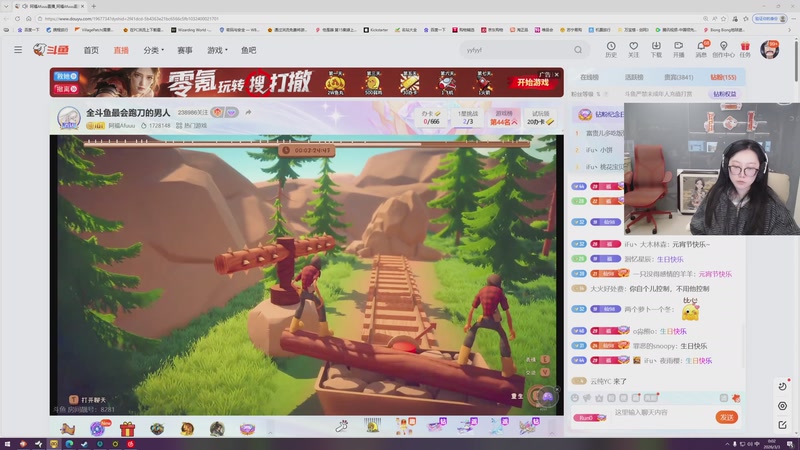
Task: Click the 发送 send button
Action: [727, 417]
